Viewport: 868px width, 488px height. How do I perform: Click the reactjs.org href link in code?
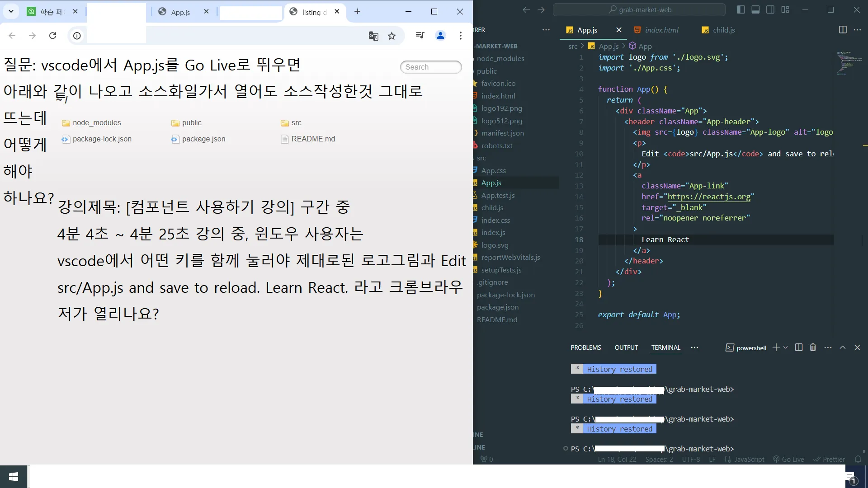[707, 197]
